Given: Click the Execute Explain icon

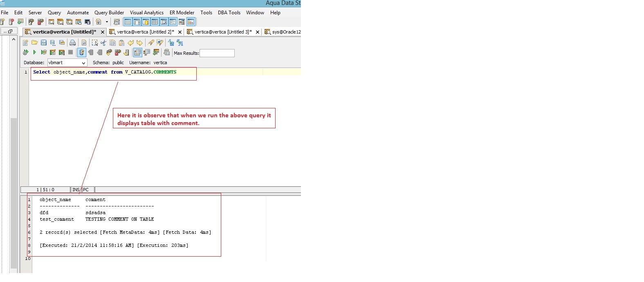Looking at the screenshot, I should pos(44,52).
